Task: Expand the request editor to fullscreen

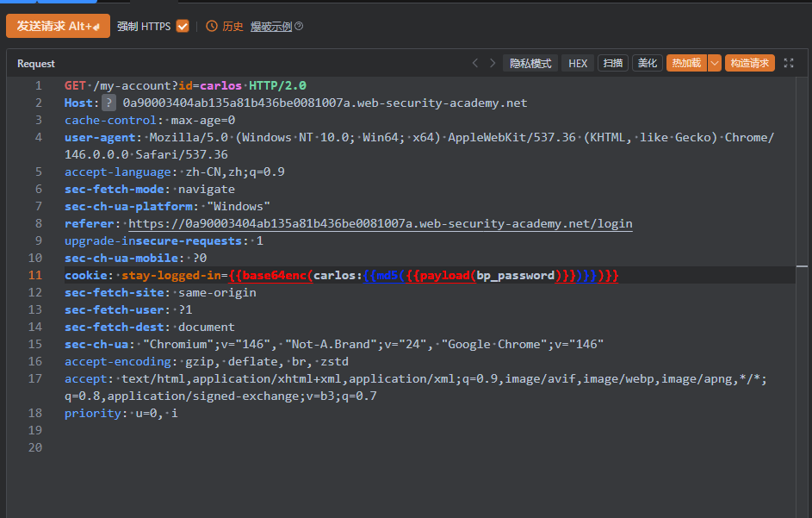Action: pyautogui.click(x=789, y=63)
